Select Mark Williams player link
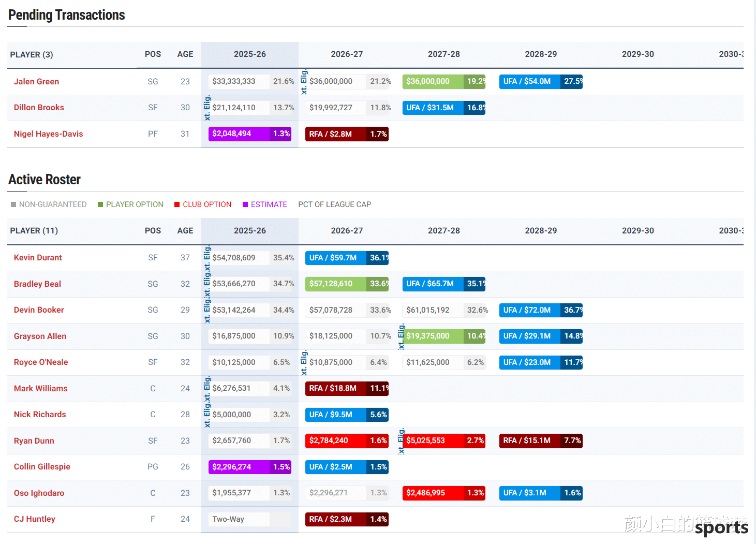The height and width of the screenshot is (544, 756). [x=40, y=389]
